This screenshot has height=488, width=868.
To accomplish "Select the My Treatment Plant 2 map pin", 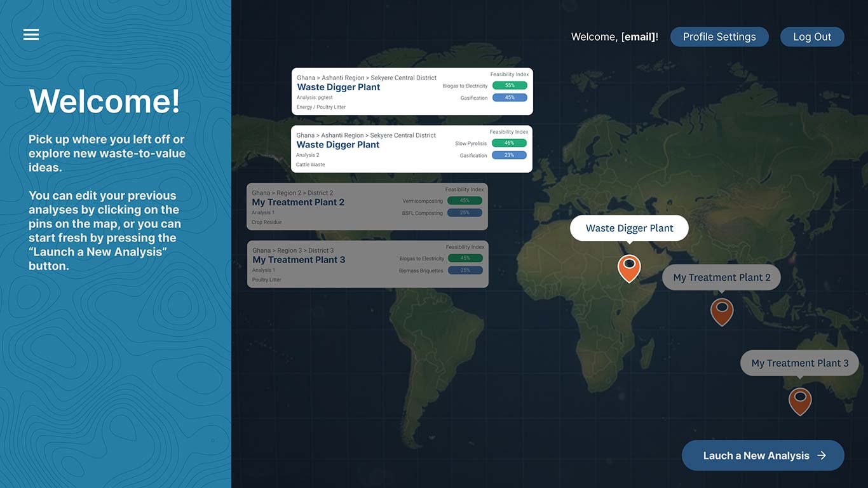I will [x=722, y=312].
